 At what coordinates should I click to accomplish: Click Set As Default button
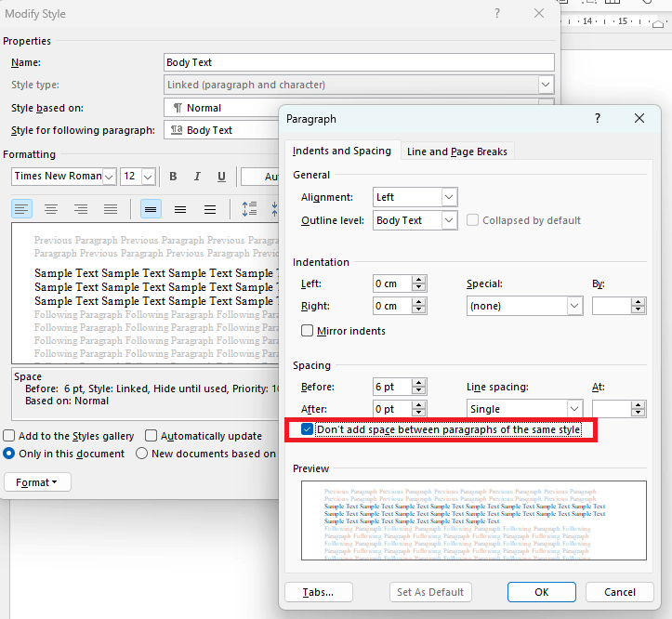tap(430, 592)
